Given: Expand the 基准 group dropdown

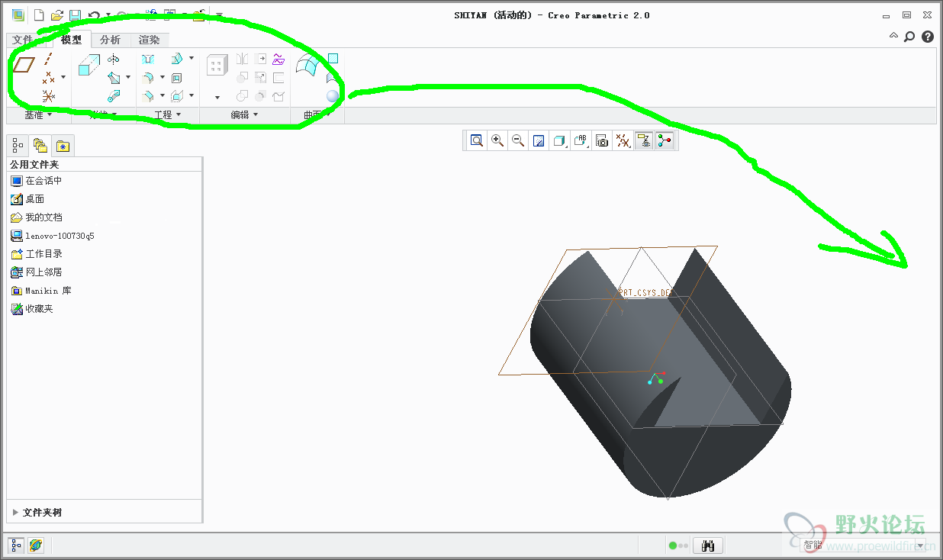Looking at the screenshot, I should 38,115.
